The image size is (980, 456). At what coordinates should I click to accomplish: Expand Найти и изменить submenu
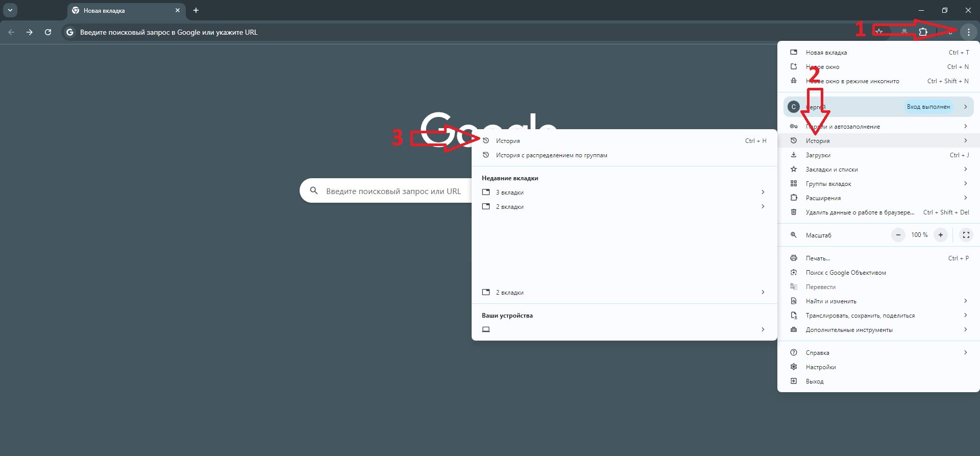pos(878,301)
